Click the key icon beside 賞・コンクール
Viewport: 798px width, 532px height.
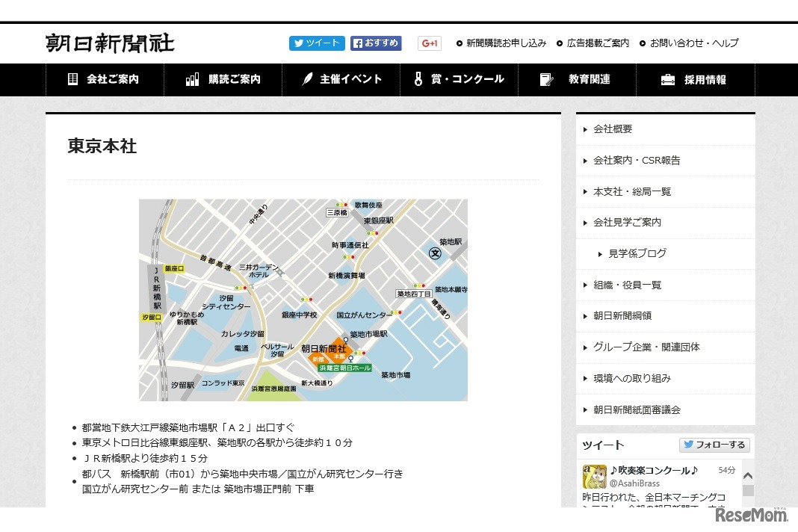coord(418,79)
